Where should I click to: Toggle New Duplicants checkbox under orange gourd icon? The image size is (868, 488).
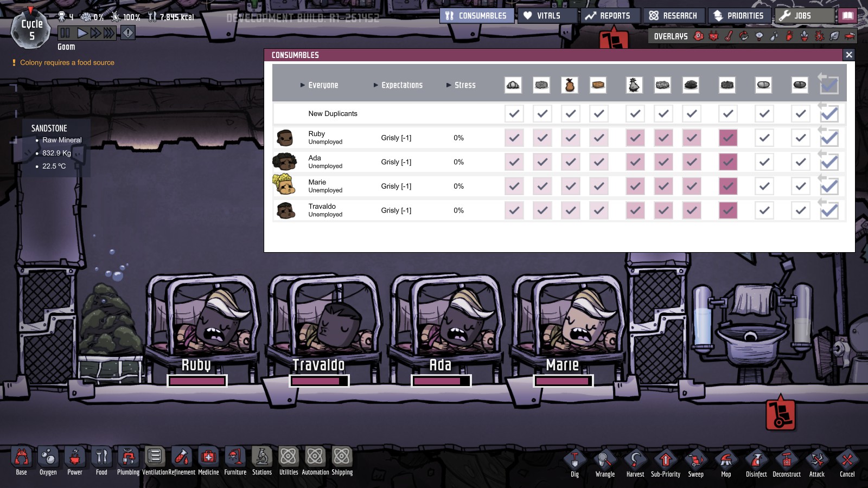click(x=570, y=113)
